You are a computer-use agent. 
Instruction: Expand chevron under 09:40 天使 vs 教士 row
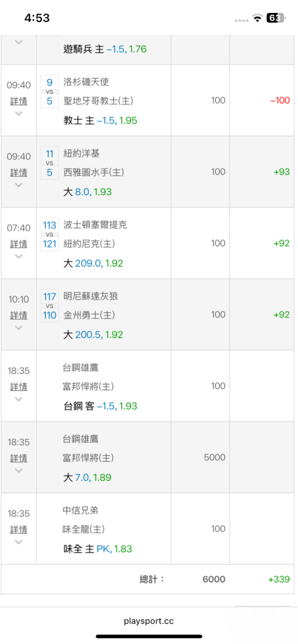click(19, 113)
